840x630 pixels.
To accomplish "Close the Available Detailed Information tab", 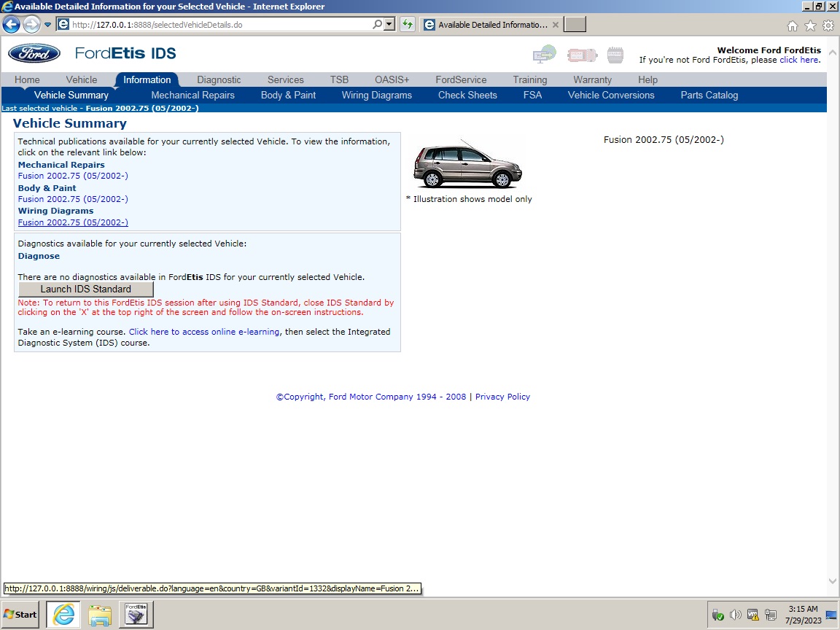I will pyautogui.click(x=556, y=25).
